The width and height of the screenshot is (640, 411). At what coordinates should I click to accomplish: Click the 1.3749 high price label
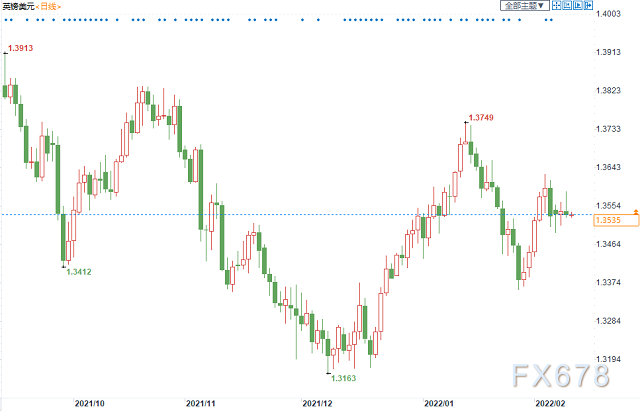(x=481, y=118)
